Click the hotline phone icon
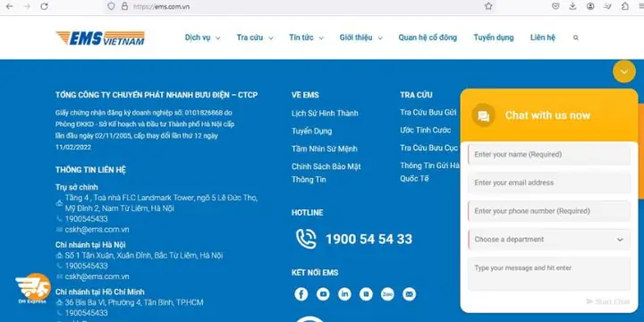Image resolution: width=644 pixels, height=322 pixels. click(306, 239)
